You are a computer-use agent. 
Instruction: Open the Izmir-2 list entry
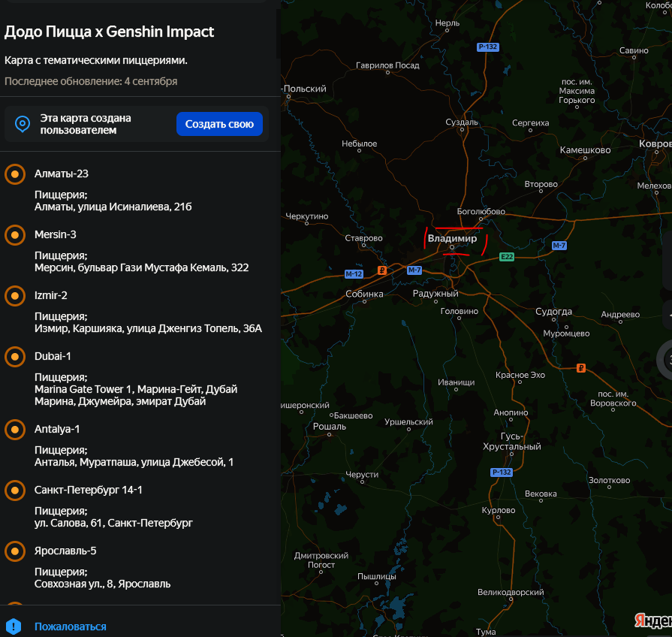point(50,295)
